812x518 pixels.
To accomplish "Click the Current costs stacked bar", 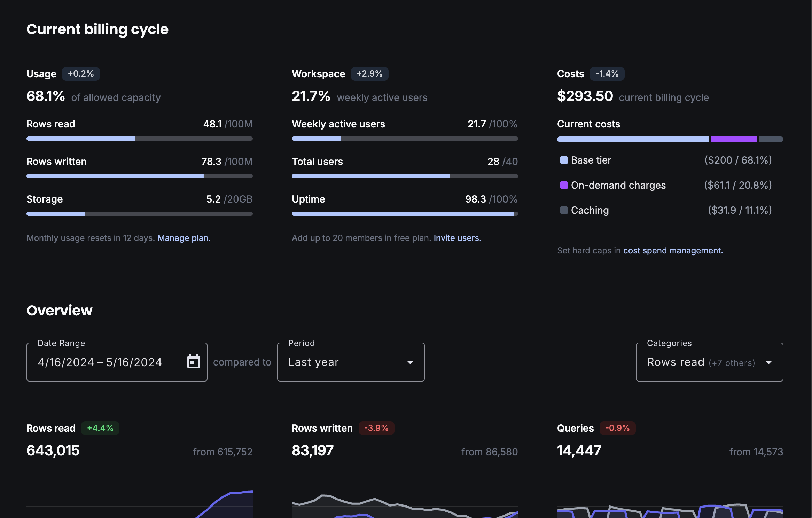I will tap(670, 139).
